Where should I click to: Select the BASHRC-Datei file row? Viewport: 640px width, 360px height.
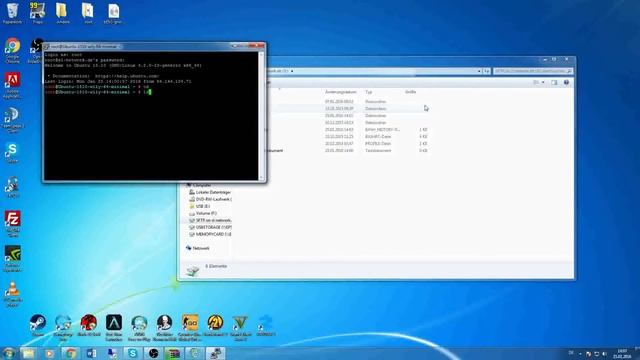[x=347, y=137]
